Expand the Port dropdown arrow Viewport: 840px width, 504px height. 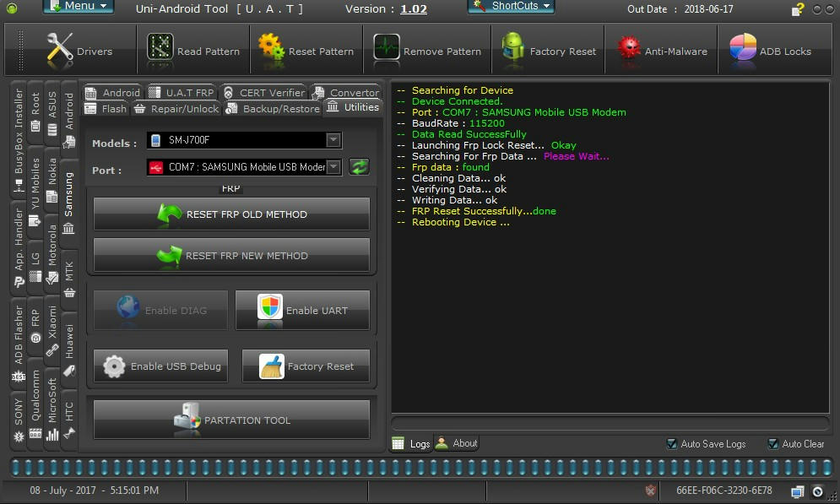point(333,166)
